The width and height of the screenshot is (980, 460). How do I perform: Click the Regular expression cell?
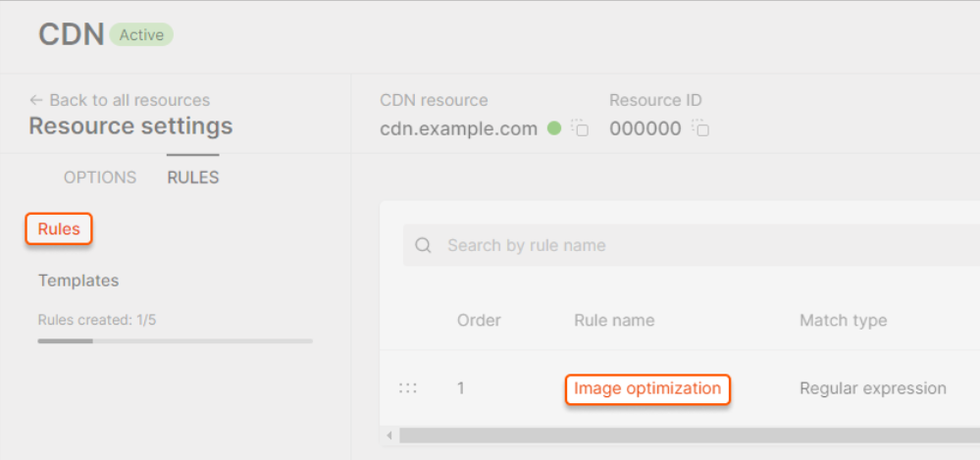[872, 388]
